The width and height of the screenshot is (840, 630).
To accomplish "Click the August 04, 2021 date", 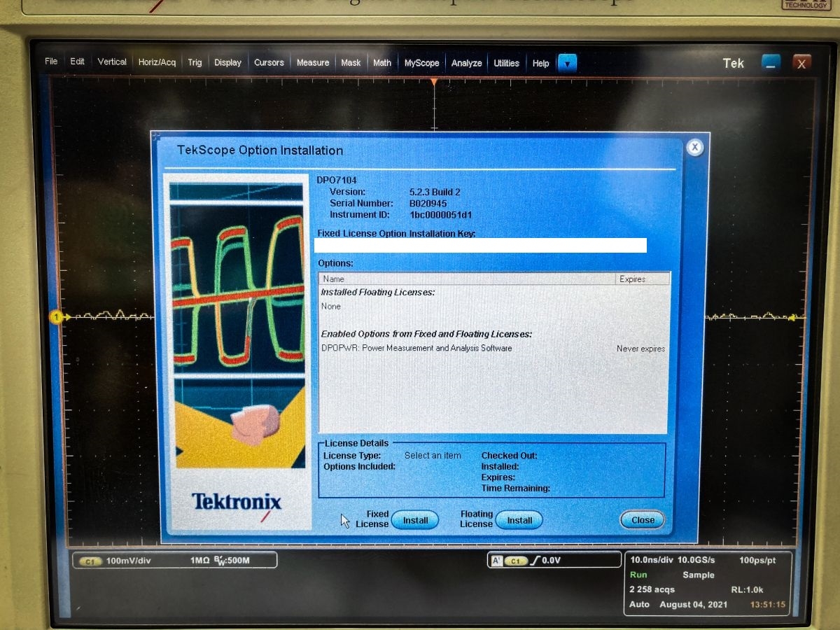I will [x=694, y=604].
